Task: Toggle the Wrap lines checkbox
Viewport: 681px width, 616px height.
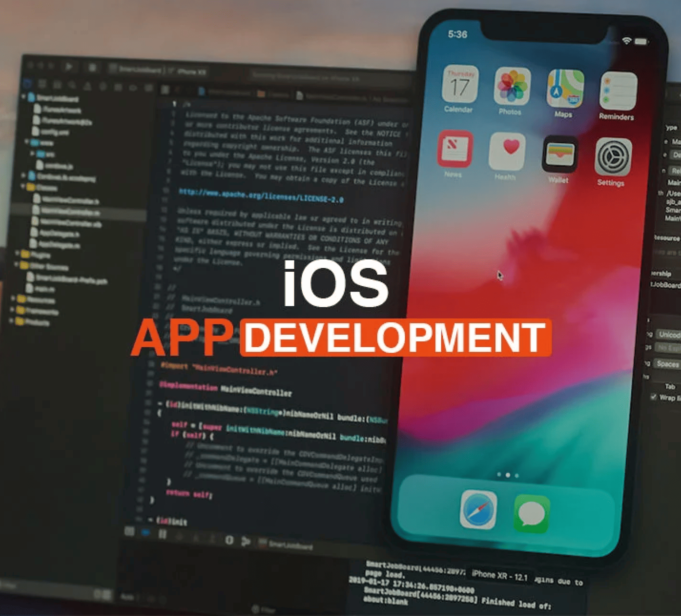Action: click(x=653, y=397)
